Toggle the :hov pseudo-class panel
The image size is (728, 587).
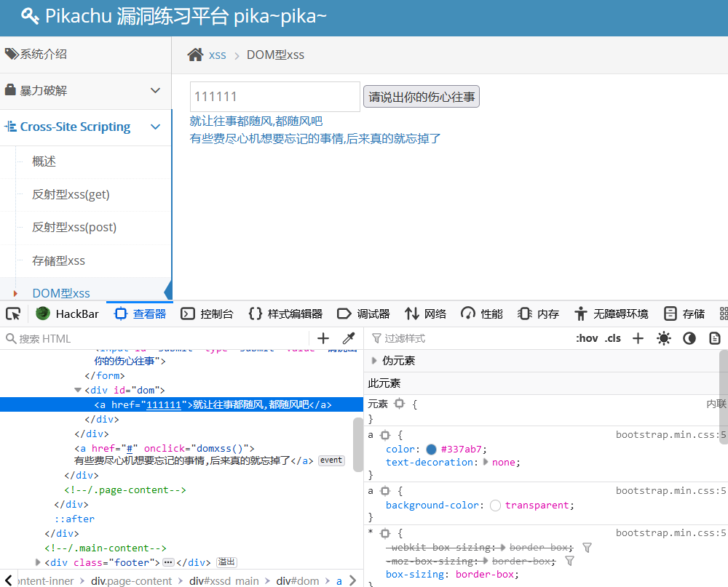coord(587,338)
